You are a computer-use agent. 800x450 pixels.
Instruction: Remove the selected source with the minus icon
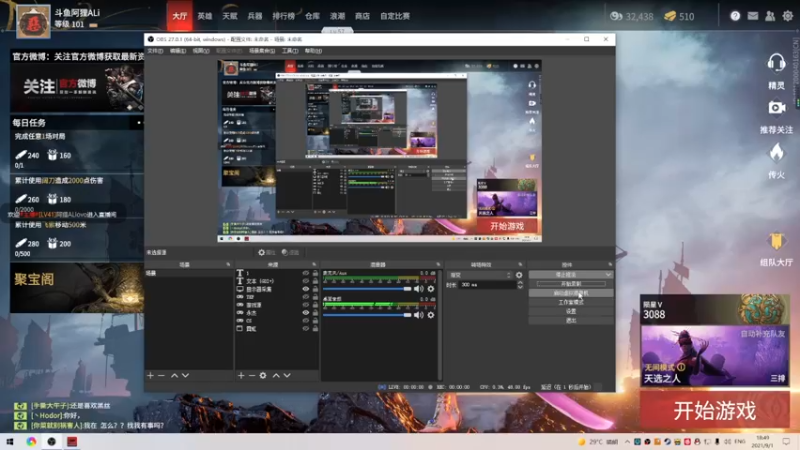(x=252, y=376)
